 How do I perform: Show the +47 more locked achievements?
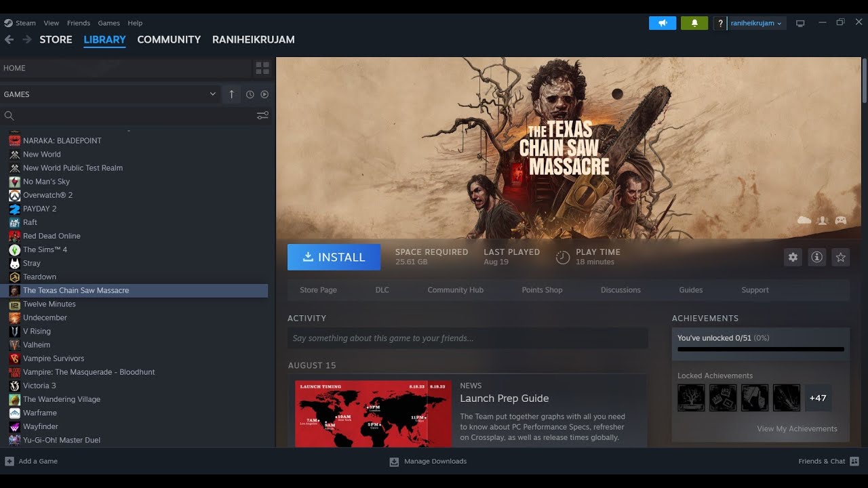[x=818, y=398]
